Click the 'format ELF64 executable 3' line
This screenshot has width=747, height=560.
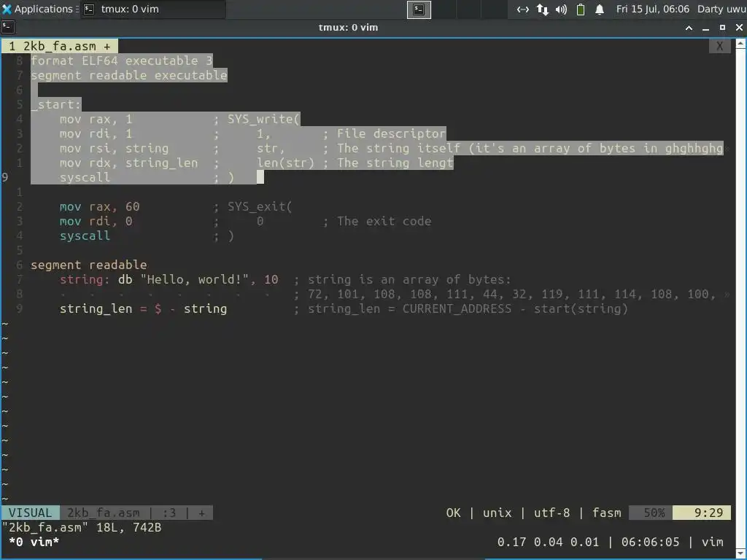(122, 61)
